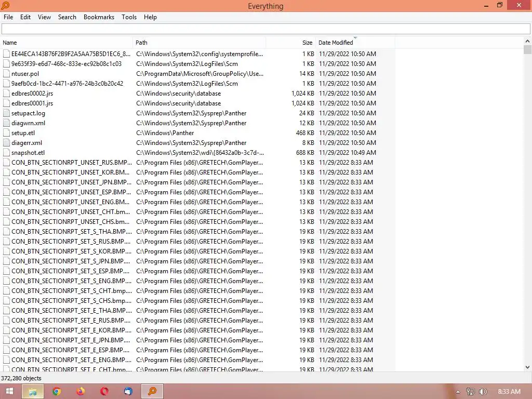Click the 8:33 AM taskbar clock

[x=509, y=392]
